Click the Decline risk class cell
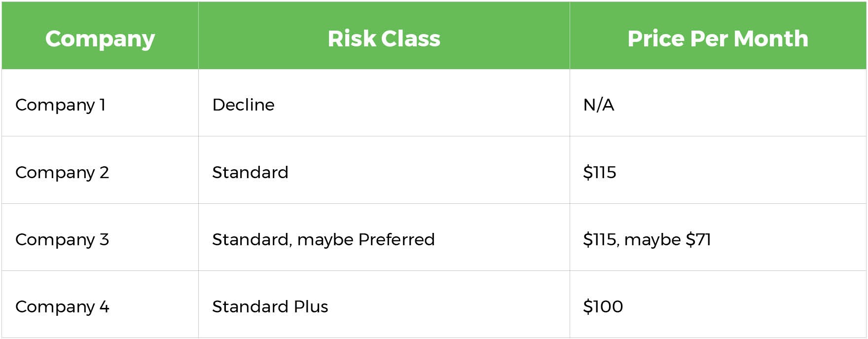The height and width of the screenshot is (339, 868). click(384, 103)
